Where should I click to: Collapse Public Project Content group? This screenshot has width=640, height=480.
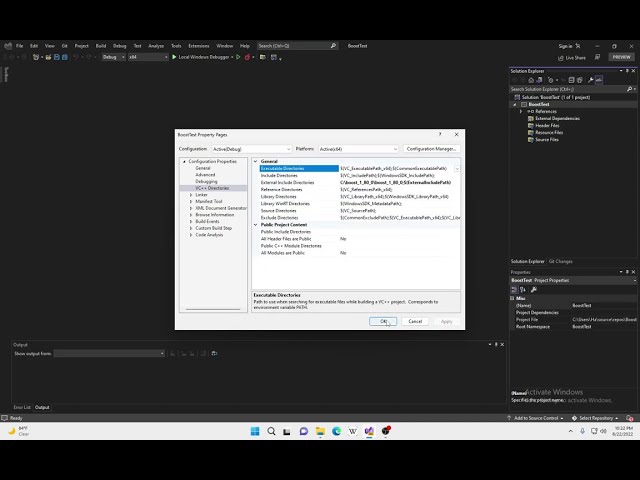(x=256, y=225)
